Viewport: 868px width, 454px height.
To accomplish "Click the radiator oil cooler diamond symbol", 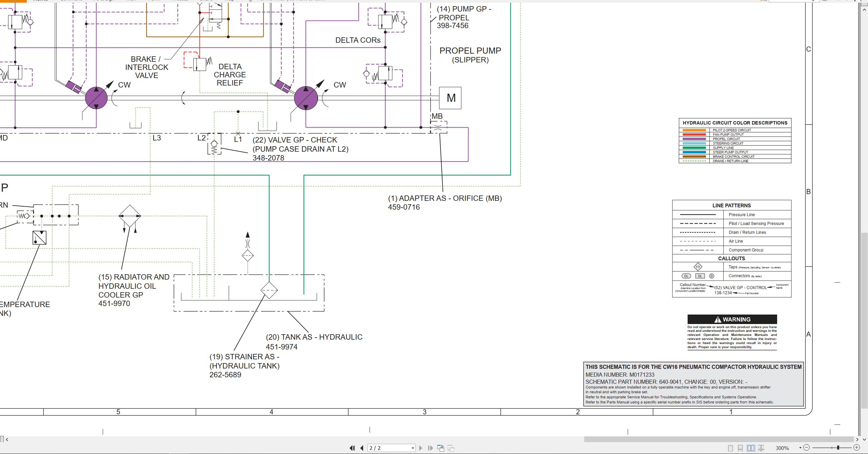I will click(x=130, y=216).
